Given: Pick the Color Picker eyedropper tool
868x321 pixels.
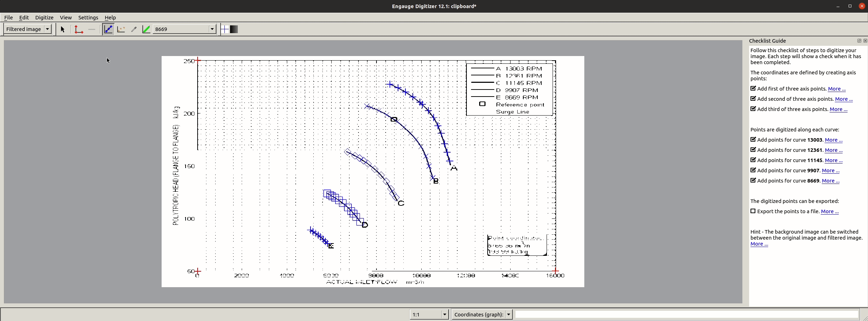Looking at the screenshot, I should 134,30.
